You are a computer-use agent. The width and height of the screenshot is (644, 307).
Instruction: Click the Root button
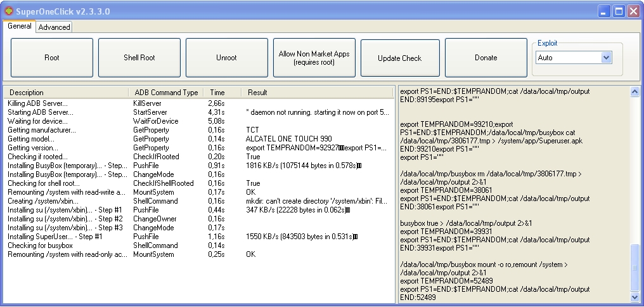(x=52, y=58)
